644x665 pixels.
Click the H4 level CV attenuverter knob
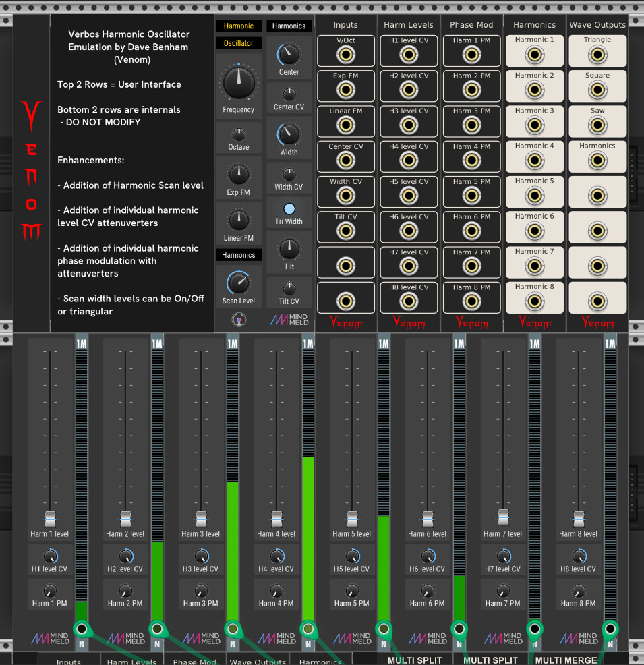click(x=276, y=556)
